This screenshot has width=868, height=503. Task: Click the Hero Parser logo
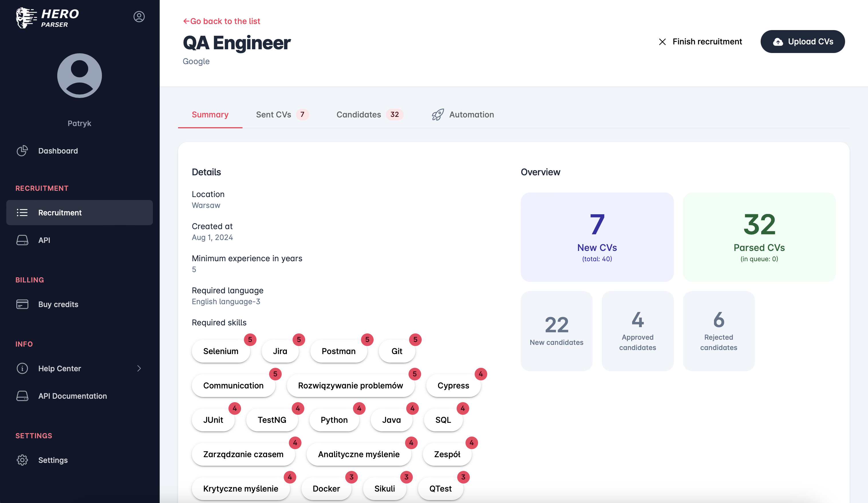48,18
